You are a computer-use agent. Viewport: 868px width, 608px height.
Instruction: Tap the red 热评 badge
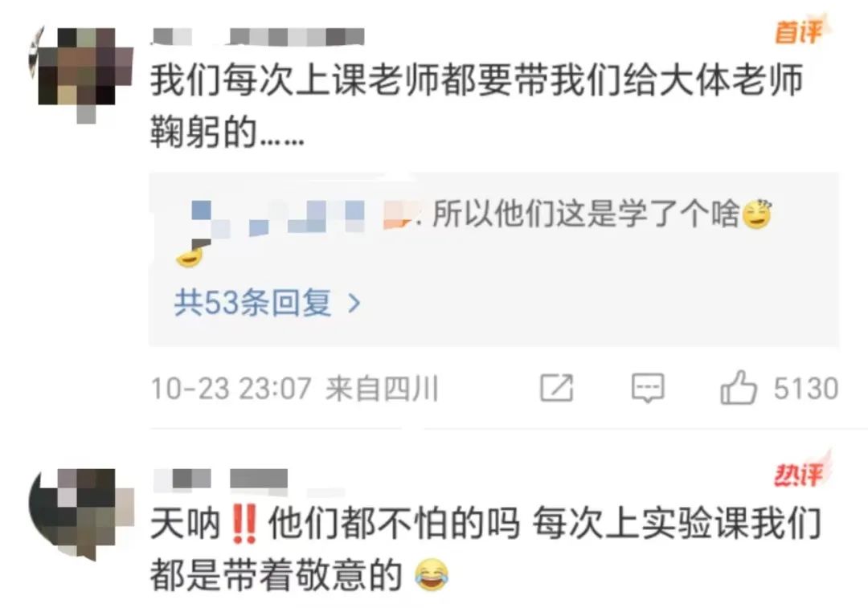(800, 473)
